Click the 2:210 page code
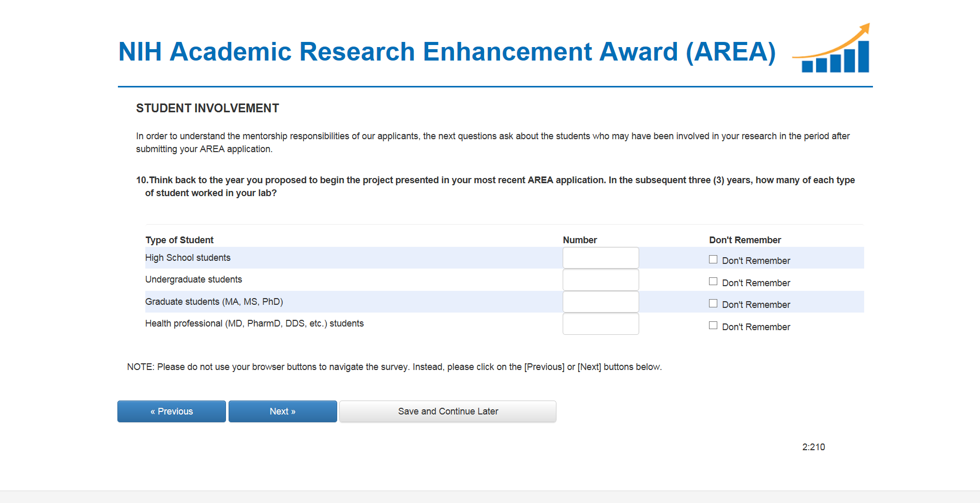Viewport: 980px width, 503px height. [x=813, y=447]
